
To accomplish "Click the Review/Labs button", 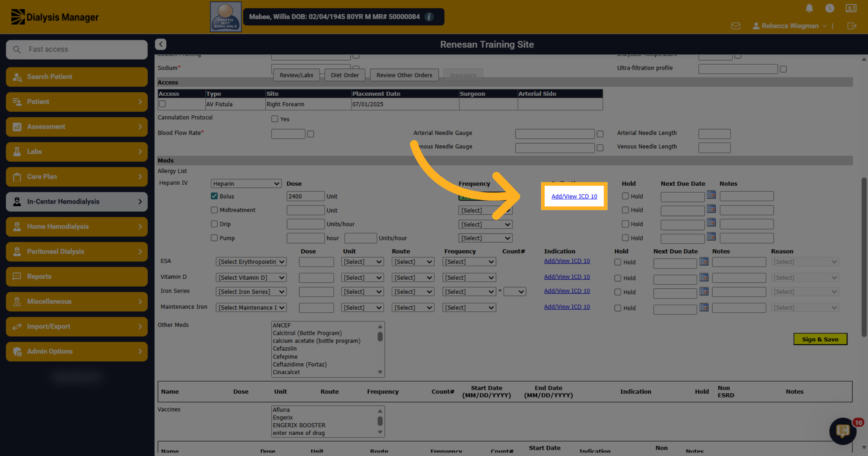I will [x=297, y=75].
